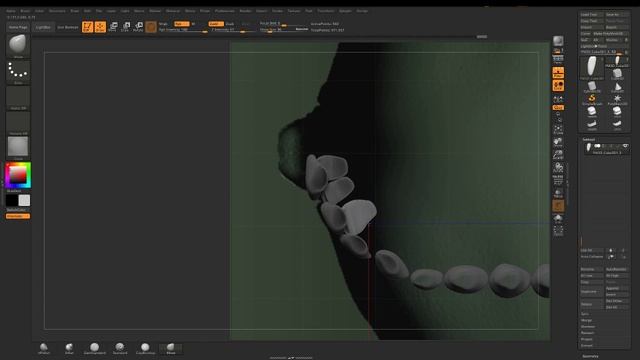Select the ClayBuildup brush at bottom
Screen dimensions: 640x360
[x=145, y=349]
